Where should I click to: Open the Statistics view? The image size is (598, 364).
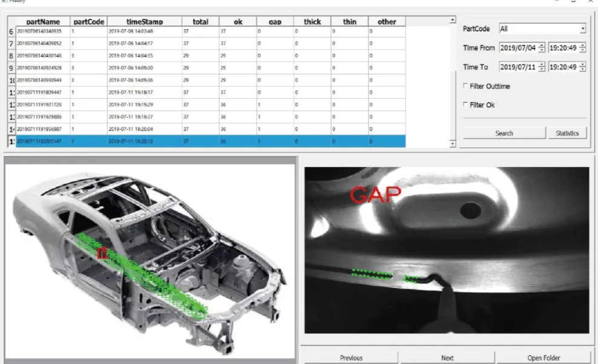click(x=567, y=133)
